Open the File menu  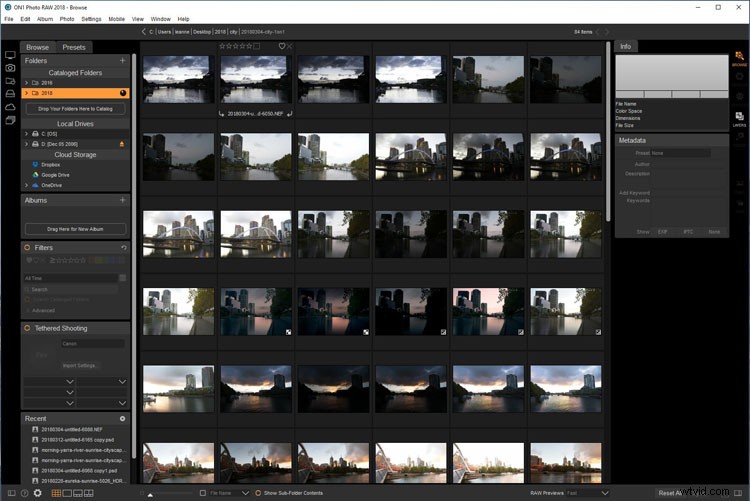(x=9, y=19)
